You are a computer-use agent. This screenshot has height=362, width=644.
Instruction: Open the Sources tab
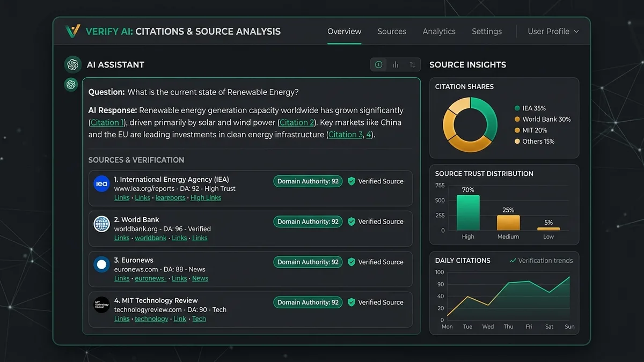pyautogui.click(x=392, y=31)
